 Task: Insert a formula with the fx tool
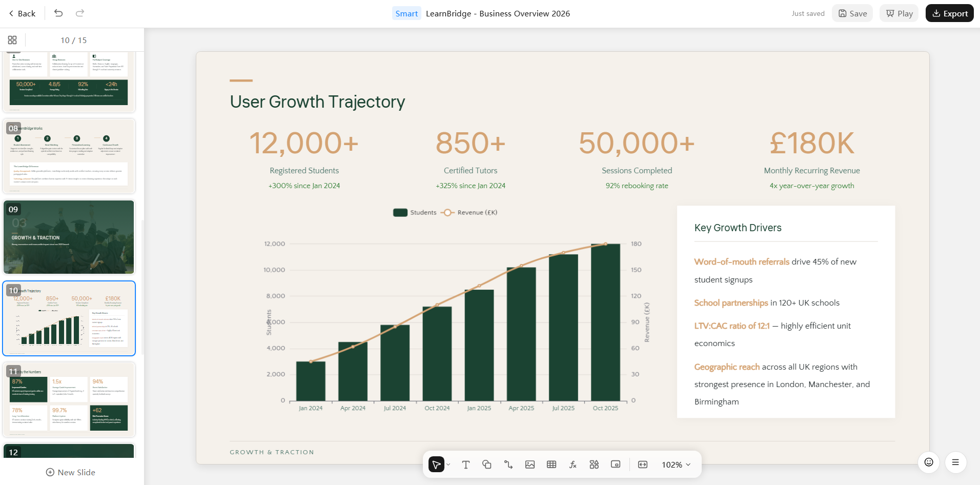click(573, 464)
